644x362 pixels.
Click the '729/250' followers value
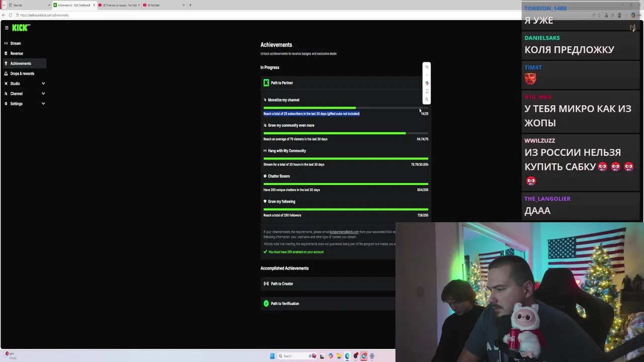tap(423, 215)
